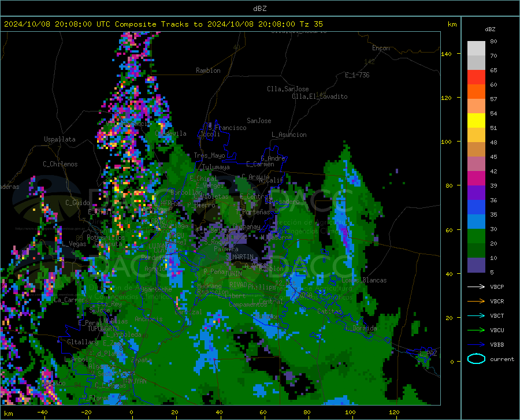Screen dimensions: 520x420
Task: Click the orange VBCR arrow legend symbol
Action: point(476,302)
